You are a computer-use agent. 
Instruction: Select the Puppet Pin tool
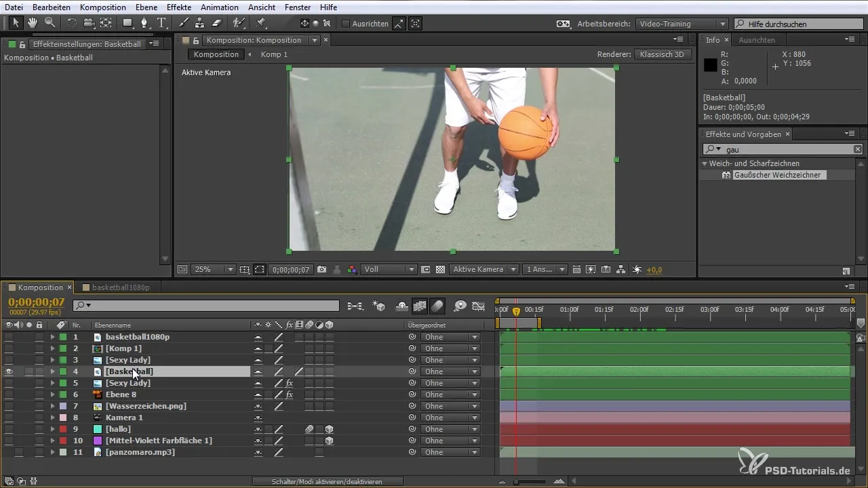pos(261,23)
